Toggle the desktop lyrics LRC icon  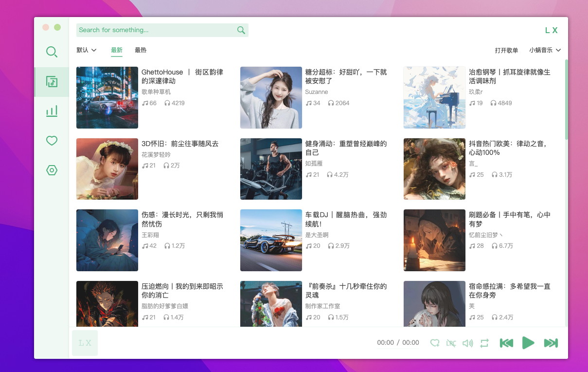click(451, 343)
